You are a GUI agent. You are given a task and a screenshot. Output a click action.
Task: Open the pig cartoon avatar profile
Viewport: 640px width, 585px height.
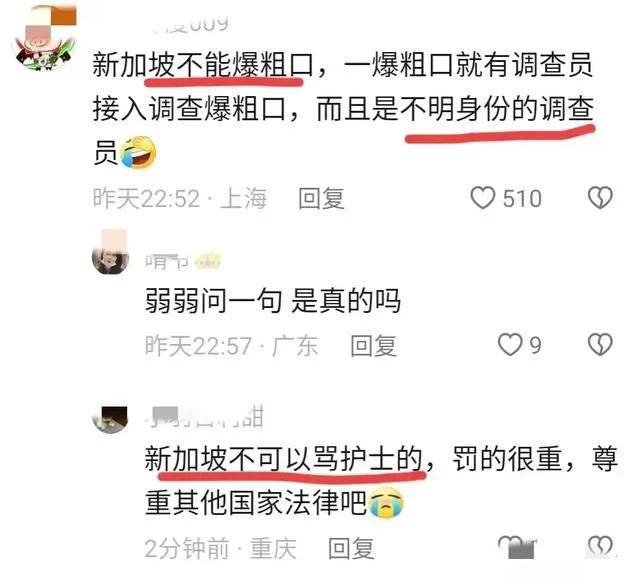[x=45, y=40]
